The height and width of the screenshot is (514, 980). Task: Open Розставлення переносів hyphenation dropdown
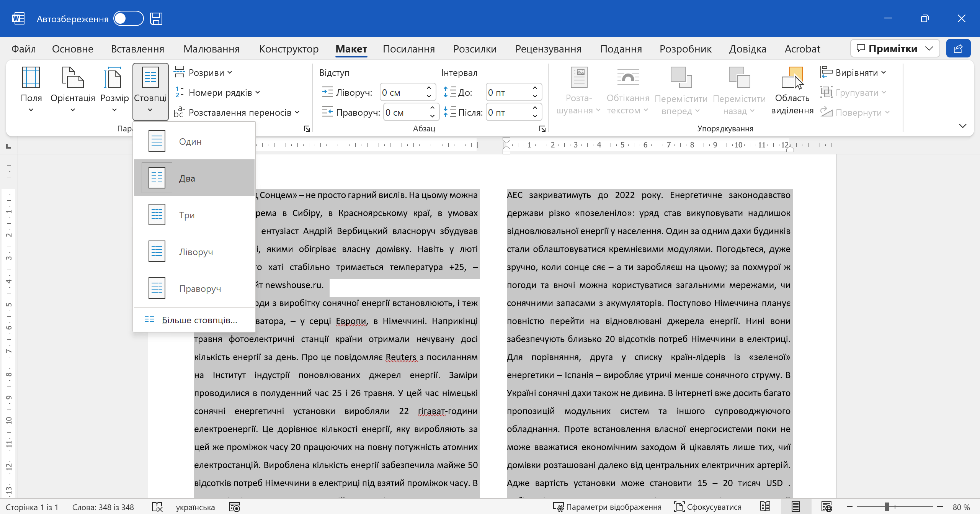pos(237,112)
